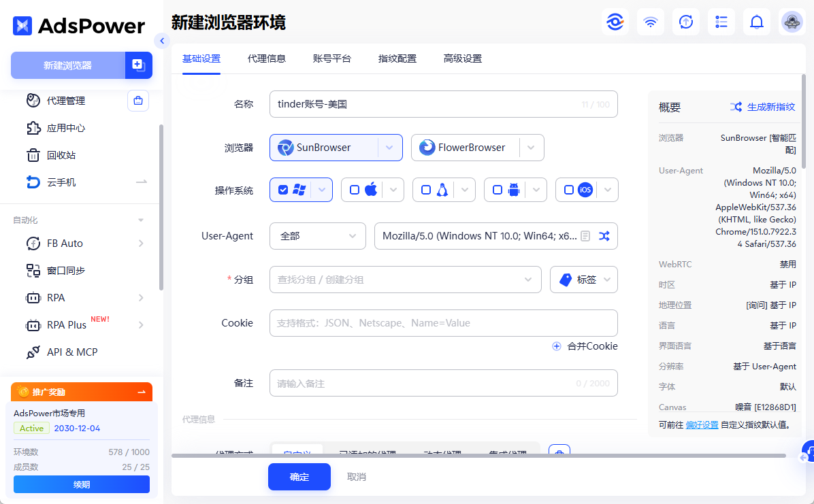Screen dimensions: 814x504
Task: Click the 推广奖励 arrow
Action: click(141, 392)
